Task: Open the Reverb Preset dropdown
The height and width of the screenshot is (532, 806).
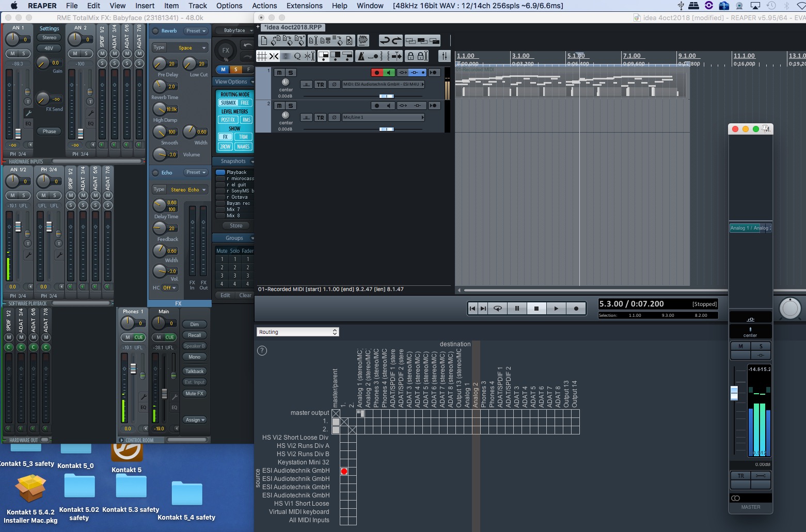Action: (196, 31)
